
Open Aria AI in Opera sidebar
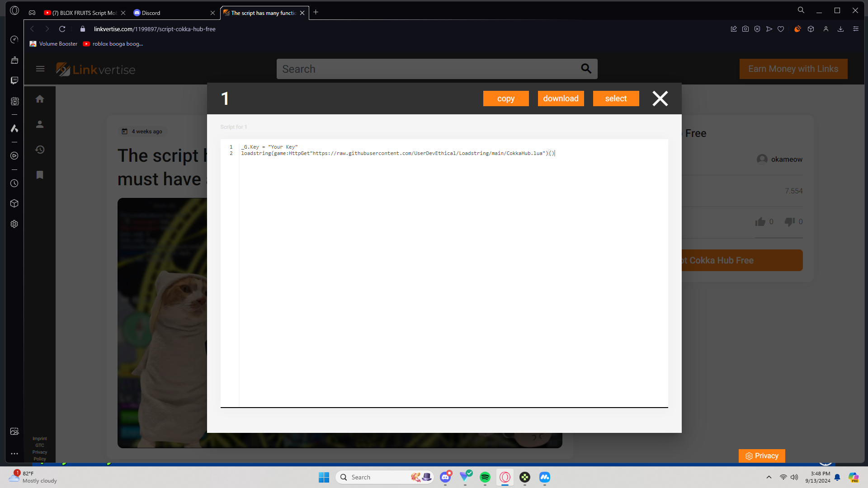pyautogui.click(x=14, y=128)
